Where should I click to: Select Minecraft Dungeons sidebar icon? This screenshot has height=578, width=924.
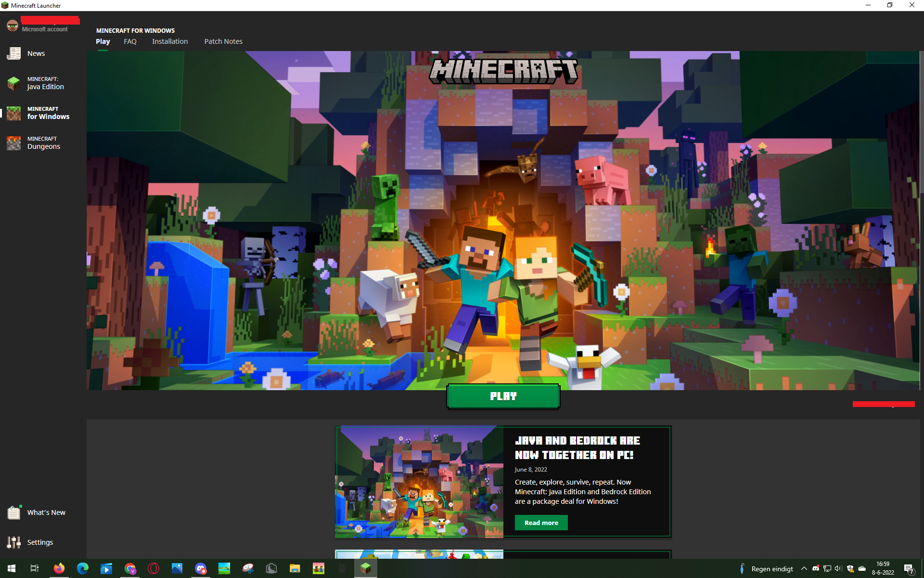14,143
